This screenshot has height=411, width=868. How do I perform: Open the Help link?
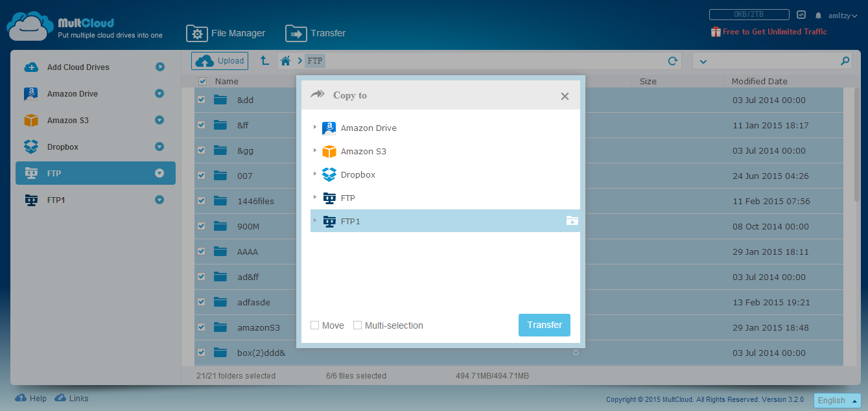pos(31,398)
